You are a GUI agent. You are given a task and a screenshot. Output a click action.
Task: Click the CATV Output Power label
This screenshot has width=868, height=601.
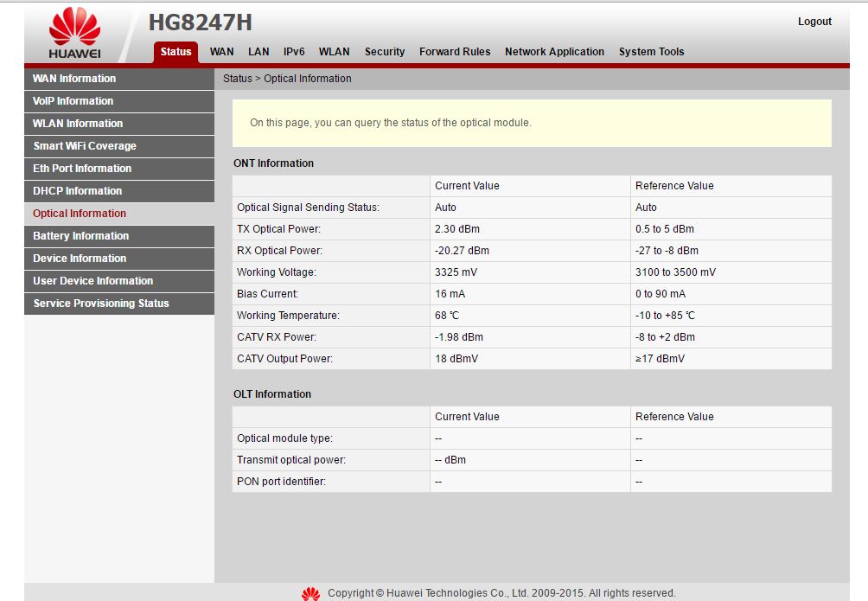284,359
